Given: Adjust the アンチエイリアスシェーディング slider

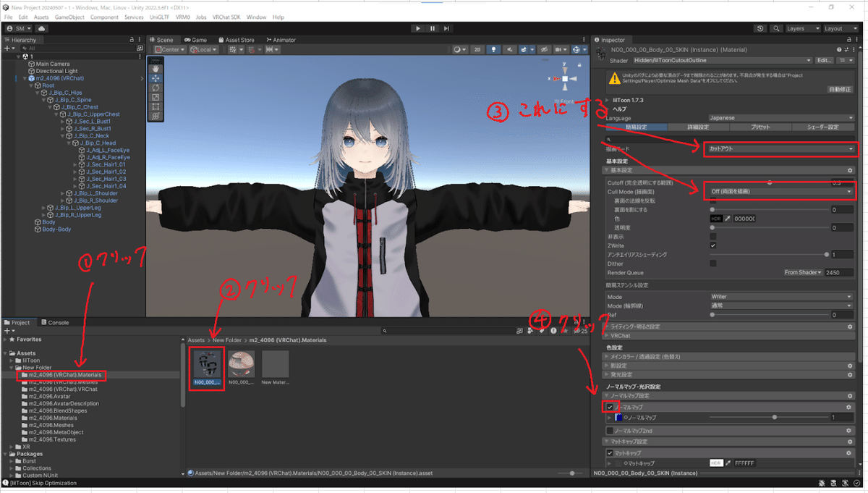Looking at the screenshot, I should point(770,255).
